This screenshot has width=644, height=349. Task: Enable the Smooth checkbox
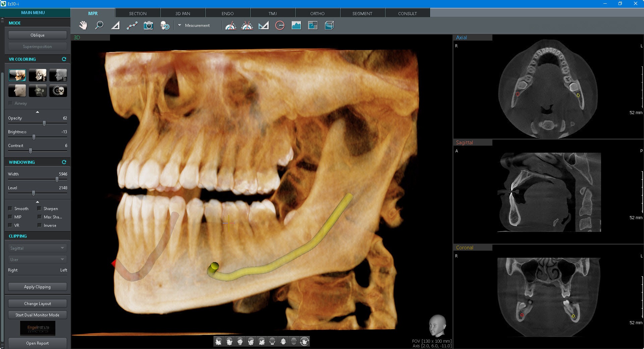coord(10,208)
